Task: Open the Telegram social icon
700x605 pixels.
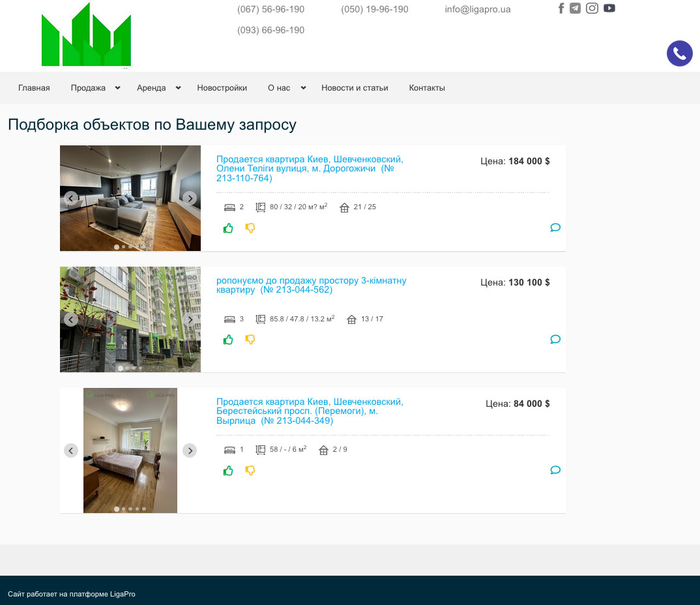Action: [x=575, y=8]
